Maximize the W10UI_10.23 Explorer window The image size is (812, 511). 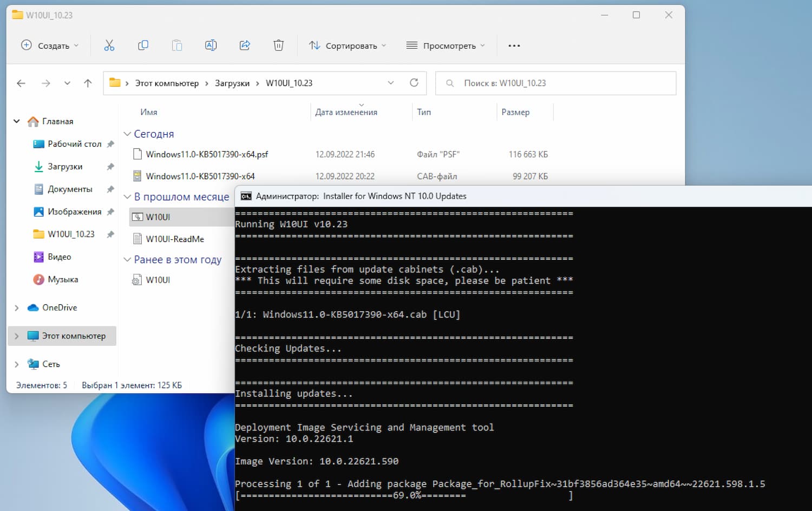636,15
